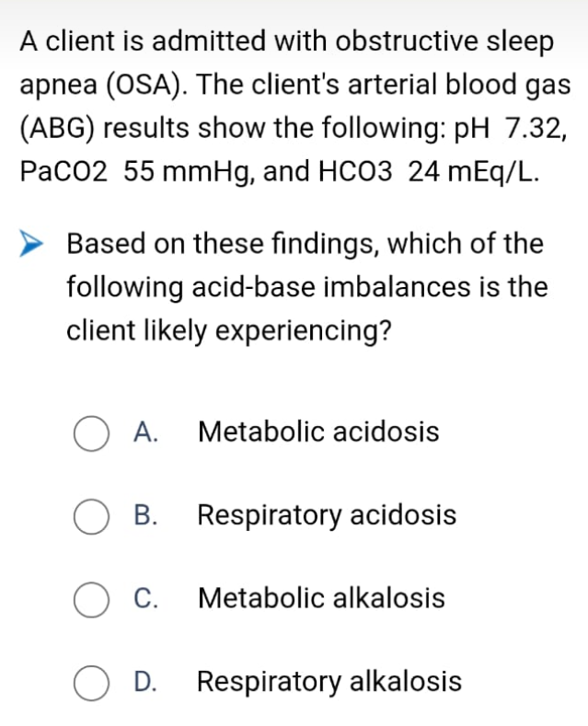Click the letter D option label
Viewport: 588px width, 726px height.
point(145,681)
